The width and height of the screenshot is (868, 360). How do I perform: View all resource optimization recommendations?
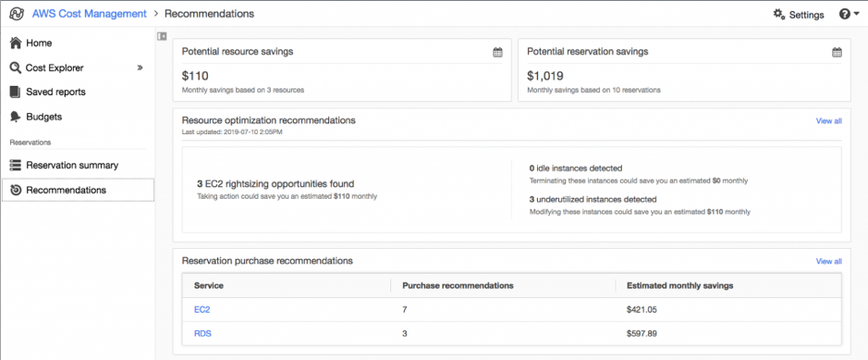tap(828, 120)
